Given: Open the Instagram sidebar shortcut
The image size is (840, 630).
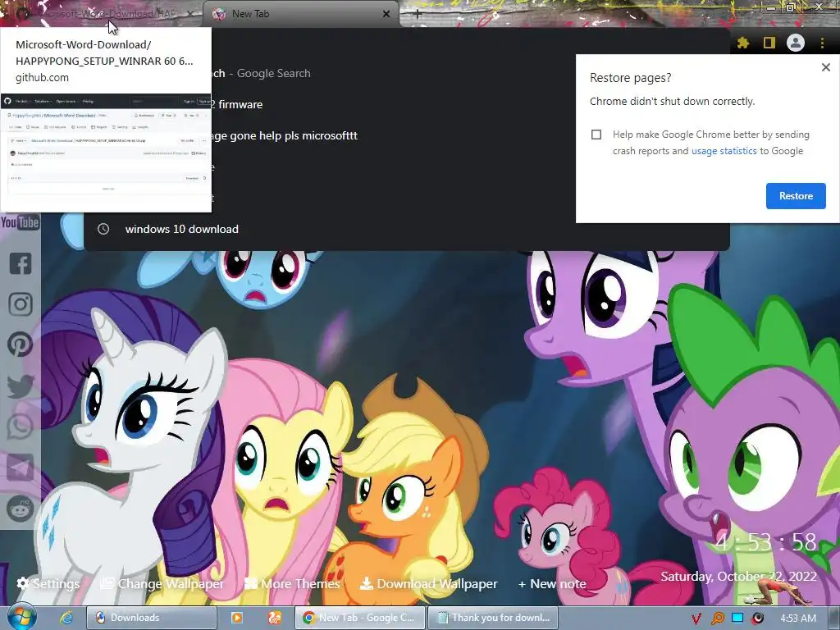Looking at the screenshot, I should point(21,304).
